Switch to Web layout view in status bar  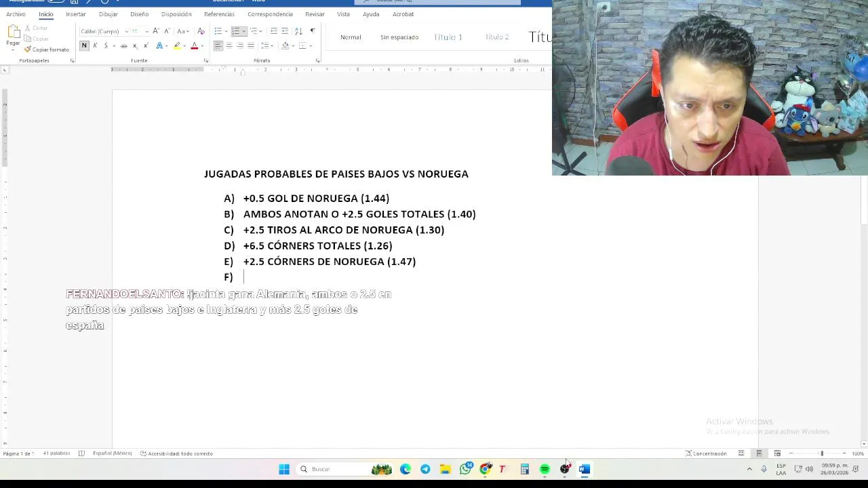[x=777, y=453]
